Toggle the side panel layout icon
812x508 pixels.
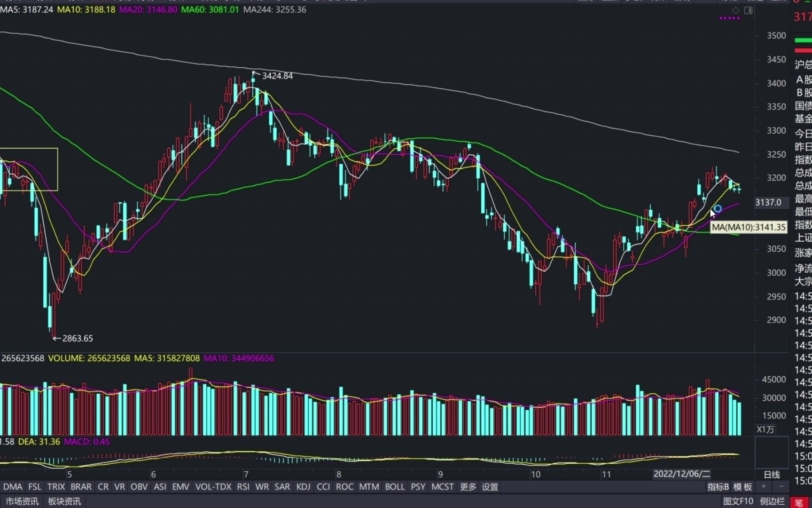[x=749, y=10]
